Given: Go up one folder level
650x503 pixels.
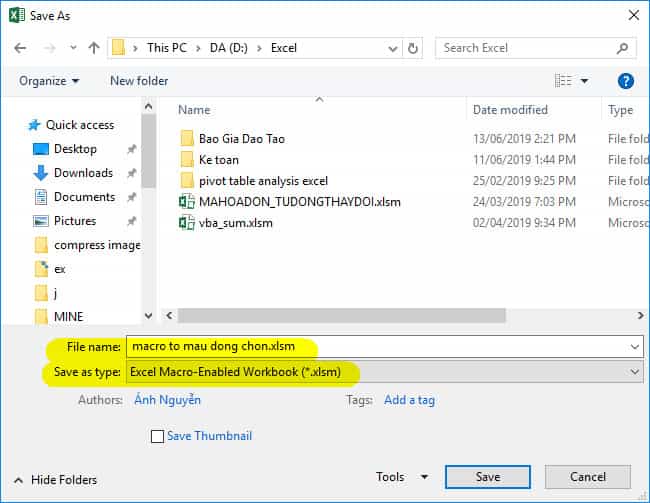Looking at the screenshot, I should click(x=94, y=48).
